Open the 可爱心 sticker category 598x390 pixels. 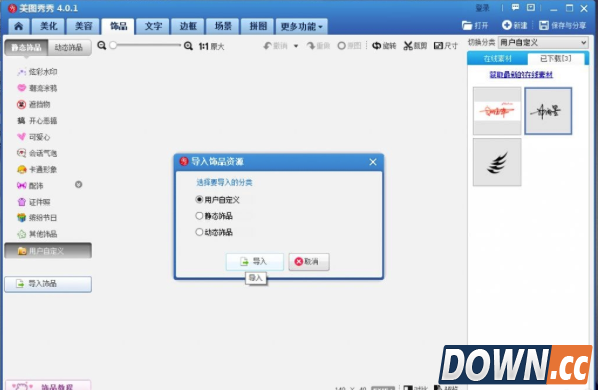[34, 137]
